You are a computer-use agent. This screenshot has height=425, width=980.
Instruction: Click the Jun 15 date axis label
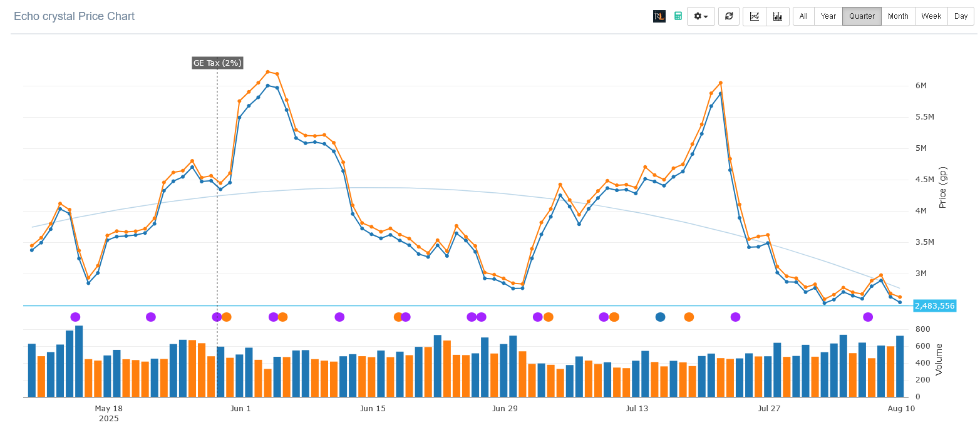[373, 409]
